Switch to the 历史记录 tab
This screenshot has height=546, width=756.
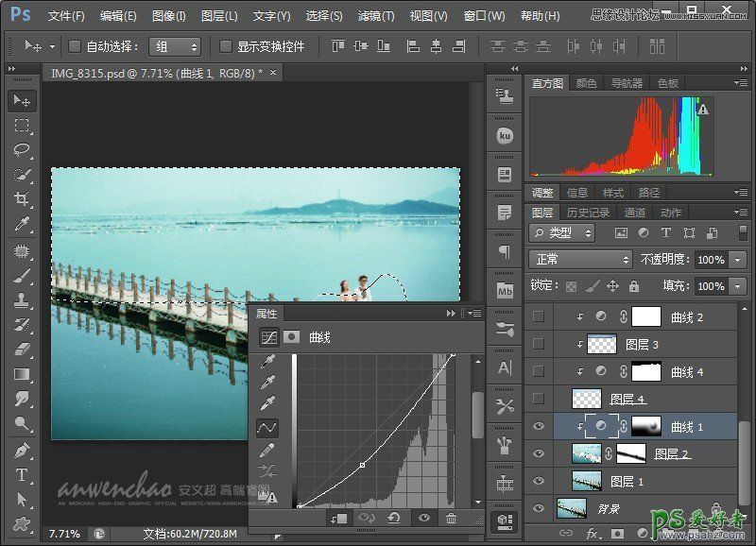tap(587, 213)
